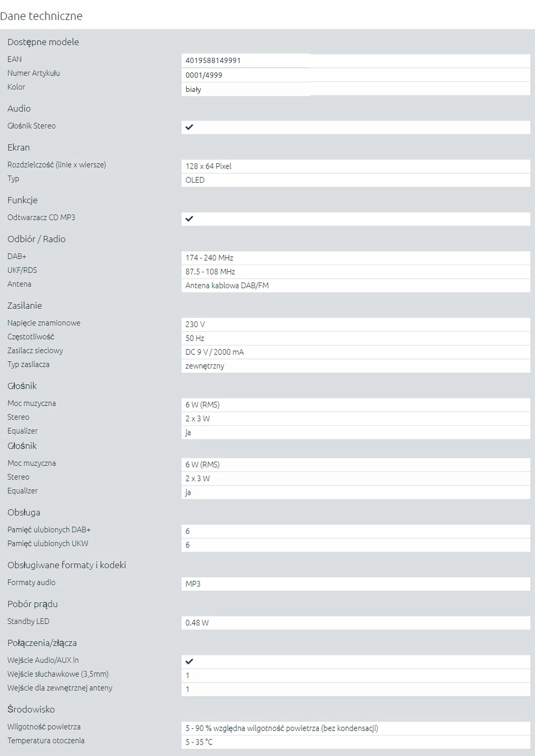Screen dimensions: 535x756
Task: Click the Połączenia/złącza section heading
Action: [x=42, y=643]
